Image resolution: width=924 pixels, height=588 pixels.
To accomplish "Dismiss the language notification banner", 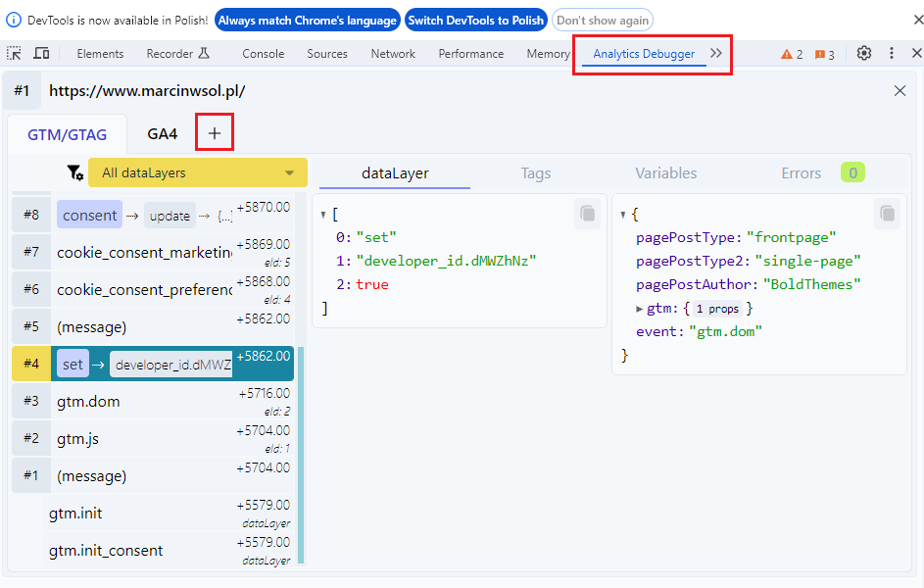I will [x=917, y=20].
